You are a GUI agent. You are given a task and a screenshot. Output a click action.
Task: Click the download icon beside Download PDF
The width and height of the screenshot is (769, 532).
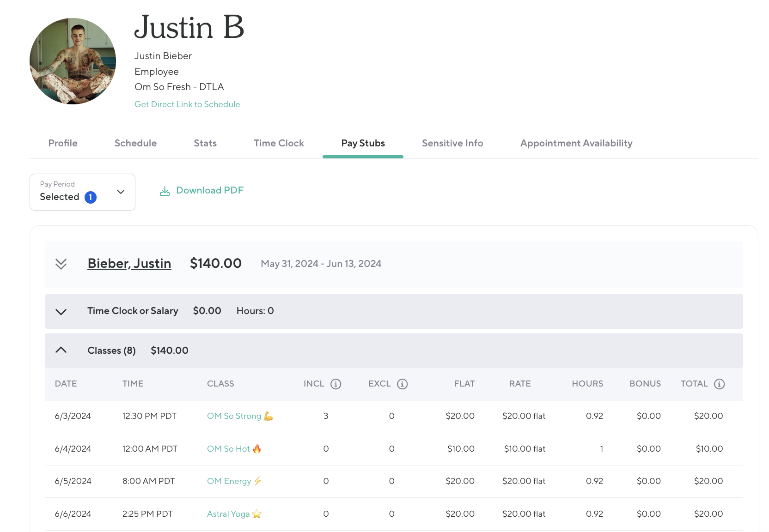coord(165,191)
